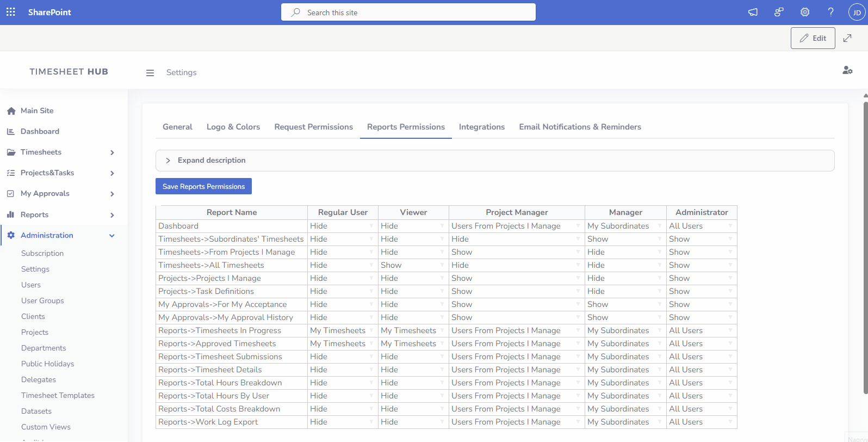Open Viewer dropdown for Timesheets->All Timesheets

pyautogui.click(x=413, y=265)
